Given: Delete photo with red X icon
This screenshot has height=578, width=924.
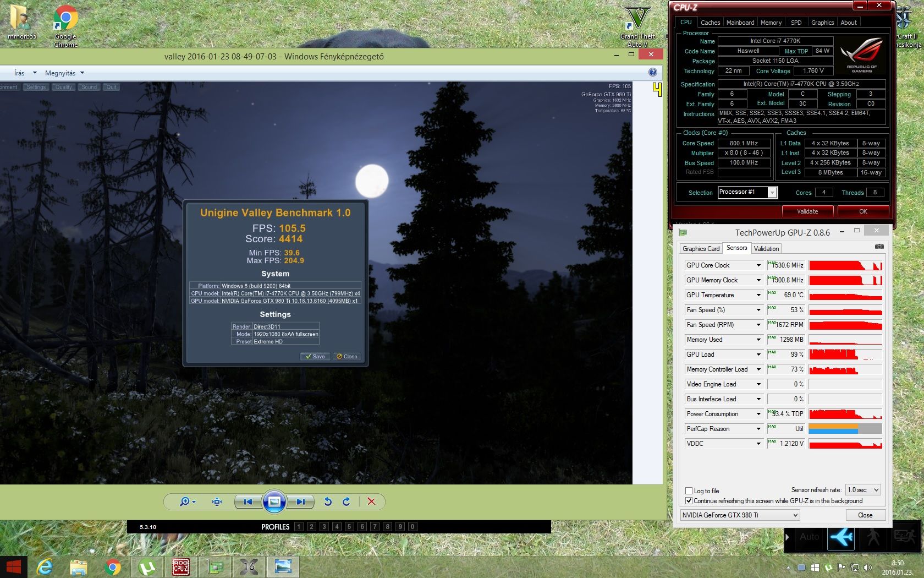Looking at the screenshot, I should pyautogui.click(x=371, y=501).
